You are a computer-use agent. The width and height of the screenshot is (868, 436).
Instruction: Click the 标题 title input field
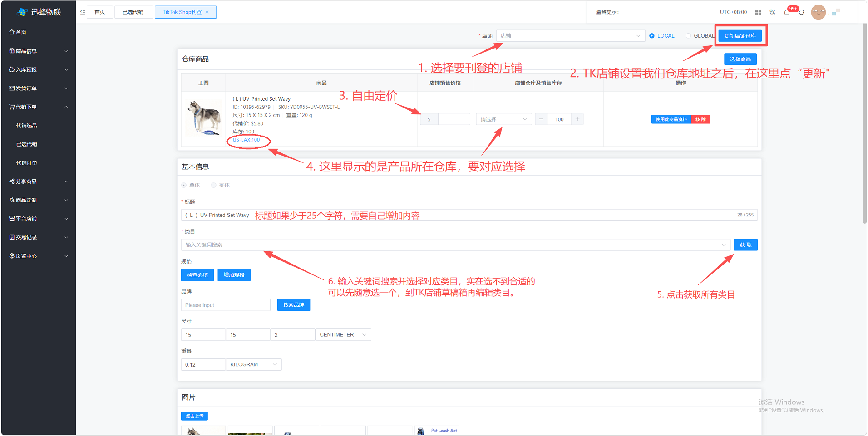(x=469, y=215)
